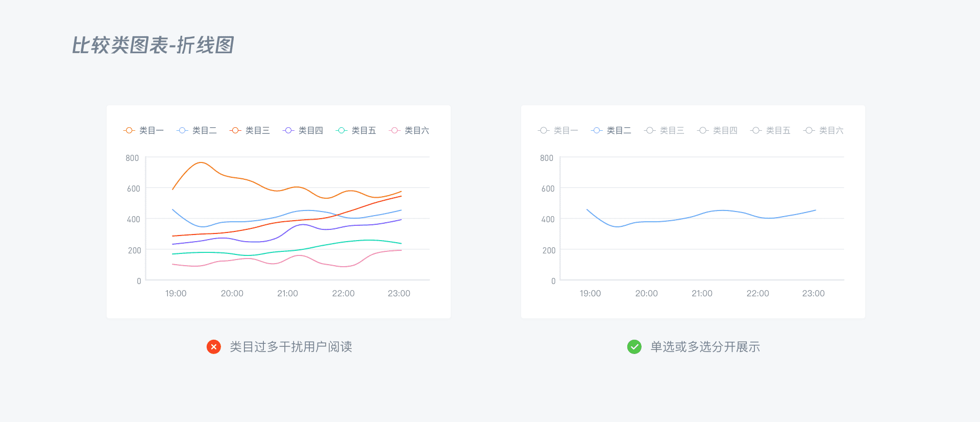
Task: Show 类目四 series in the right chart
Action: tap(717, 131)
